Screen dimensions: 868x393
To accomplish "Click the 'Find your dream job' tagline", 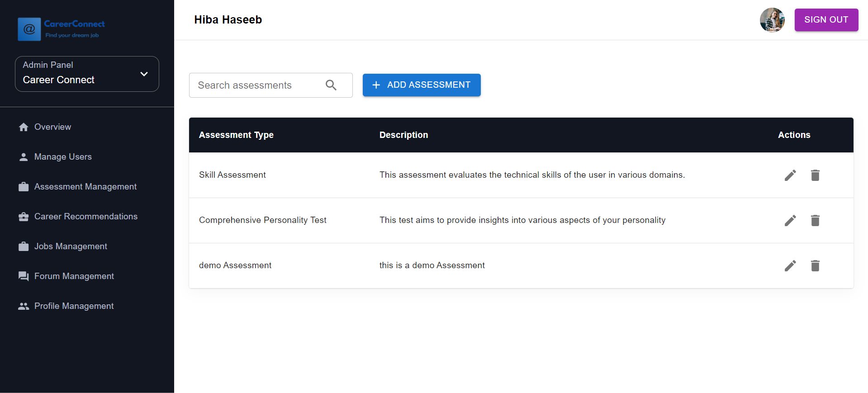I will (x=72, y=35).
